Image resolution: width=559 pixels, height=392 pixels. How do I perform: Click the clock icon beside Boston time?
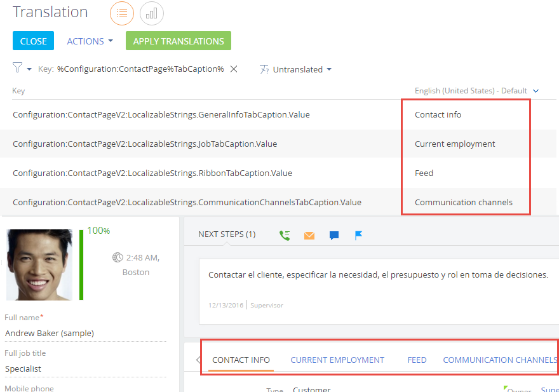pyautogui.click(x=116, y=257)
